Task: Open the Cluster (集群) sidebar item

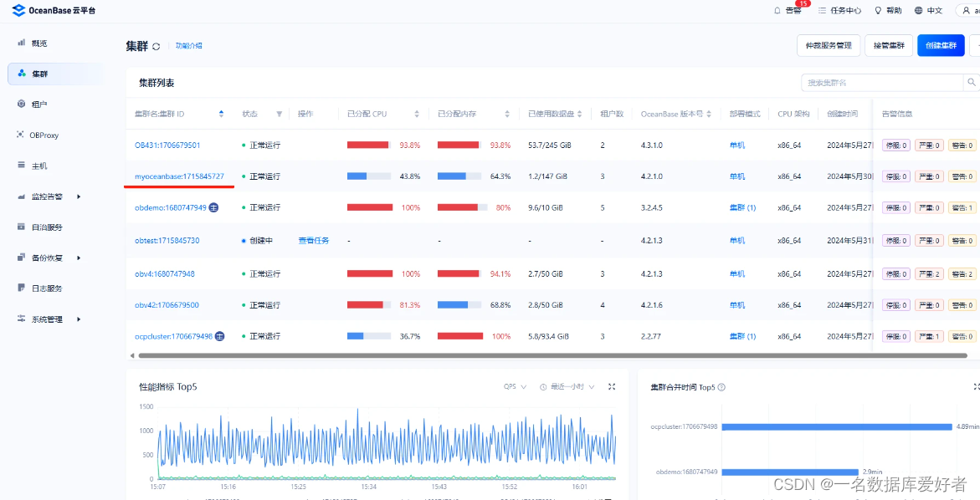Action: 55,74
